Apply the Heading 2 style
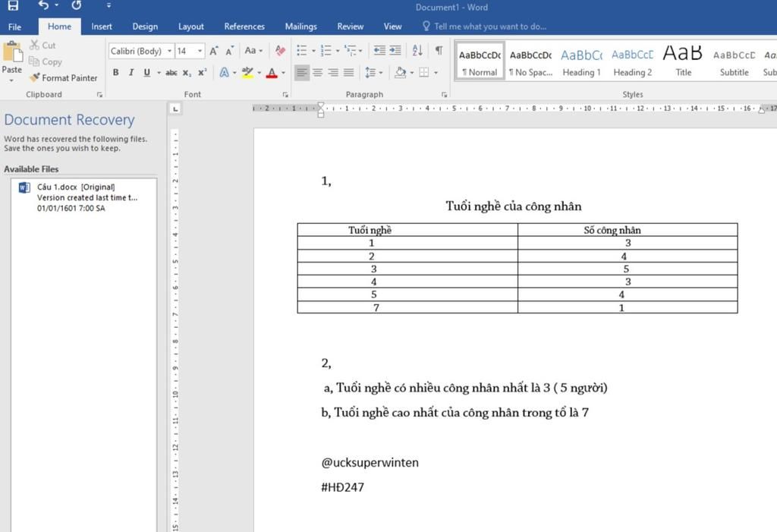 [632, 61]
